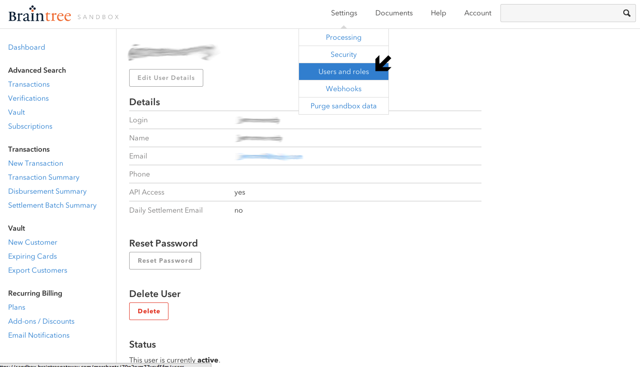Click the Braintree logo
Image resolution: width=640 pixels, height=367 pixels.
click(40, 15)
